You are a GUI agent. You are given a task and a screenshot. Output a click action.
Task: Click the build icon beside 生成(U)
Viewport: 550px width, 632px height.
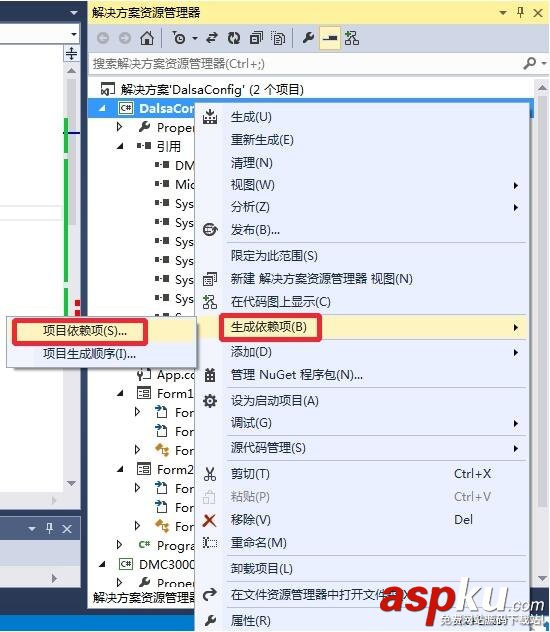tap(210, 116)
